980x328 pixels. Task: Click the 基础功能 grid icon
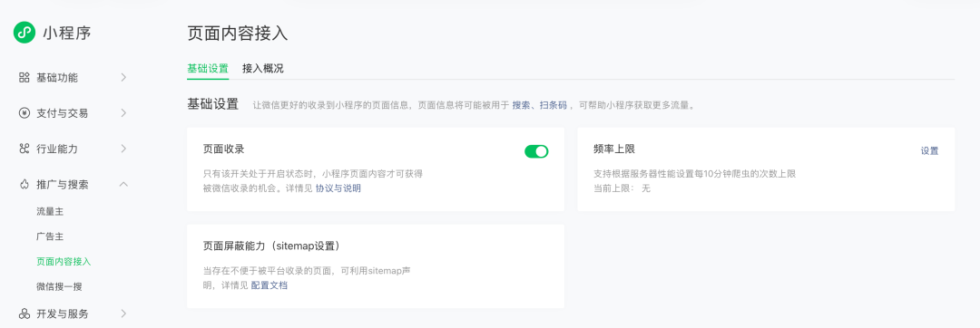(24, 77)
